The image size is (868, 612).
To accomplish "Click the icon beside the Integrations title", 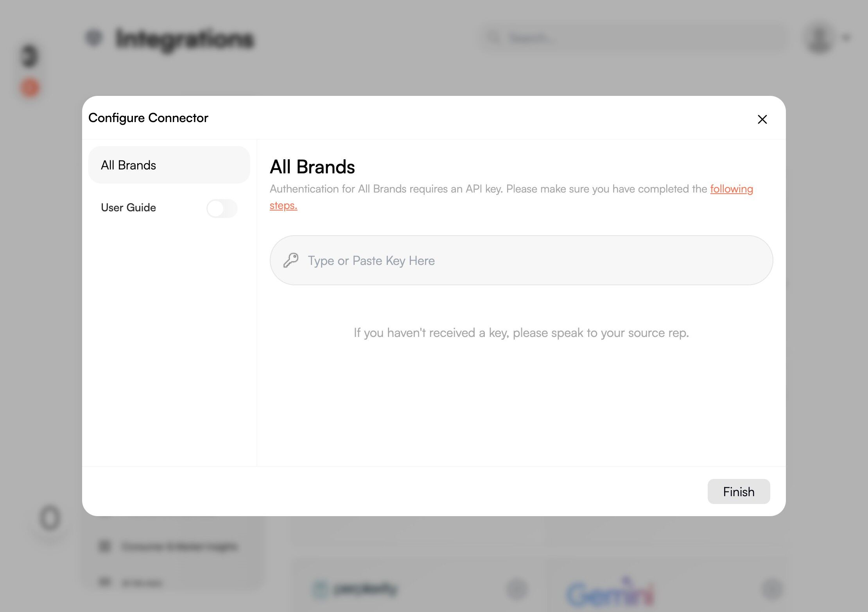I will pos(94,38).
